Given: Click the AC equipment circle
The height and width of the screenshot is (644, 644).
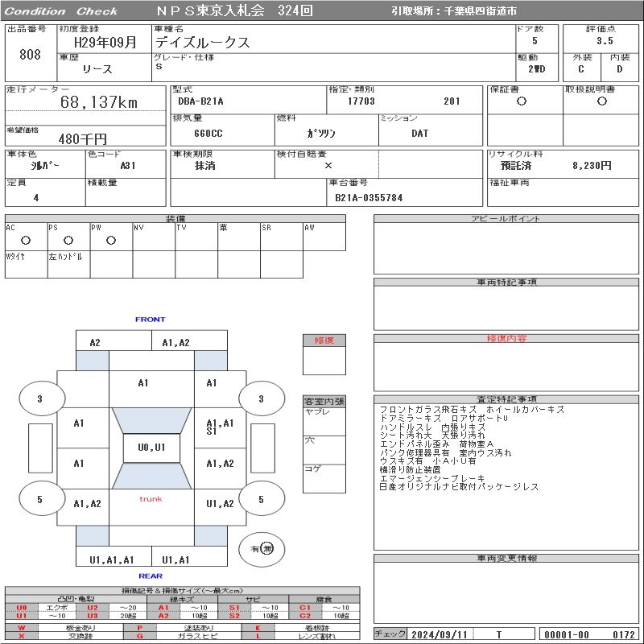Looking at the screenshot, I should pyautogui.click(x=26, y=240).
